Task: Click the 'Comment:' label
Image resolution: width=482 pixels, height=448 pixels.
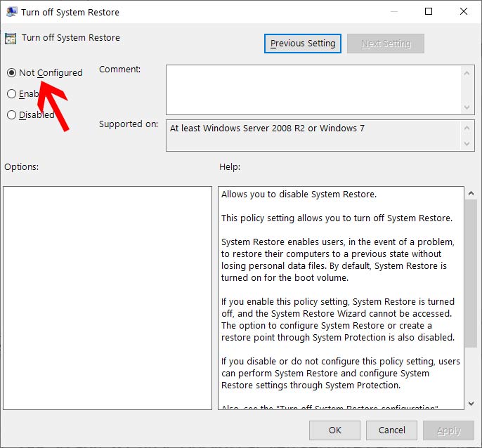Action: [x=119, y=70]
